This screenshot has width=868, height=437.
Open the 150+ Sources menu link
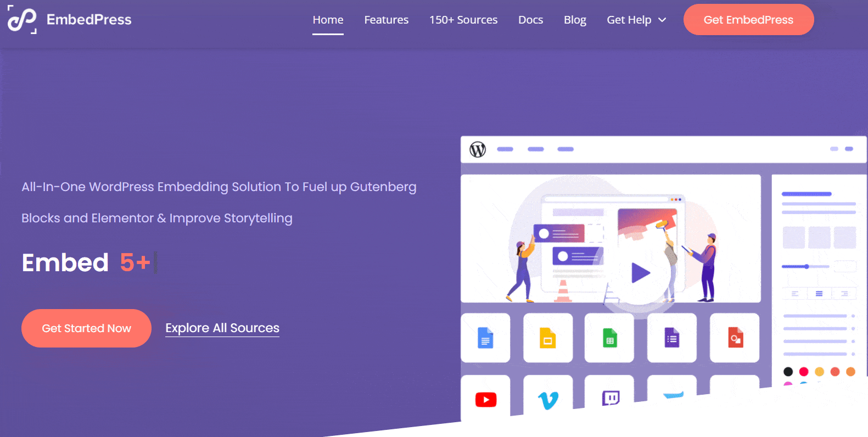point(463,20)
